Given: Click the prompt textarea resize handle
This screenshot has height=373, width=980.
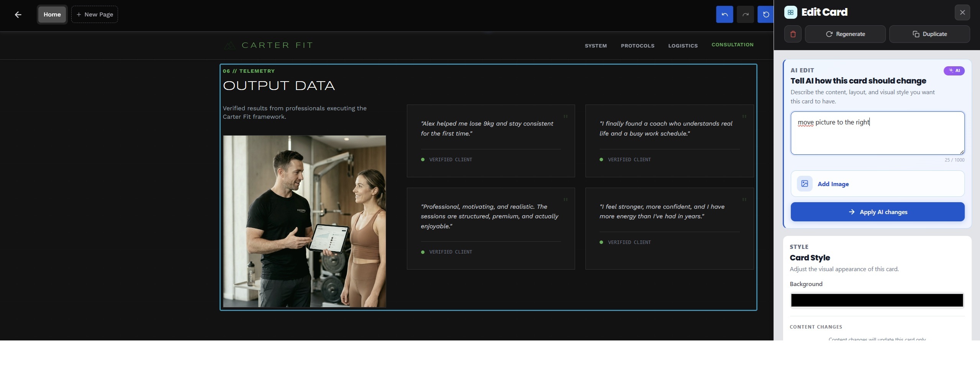Looking at the screenshot, I should coord(962,152).
